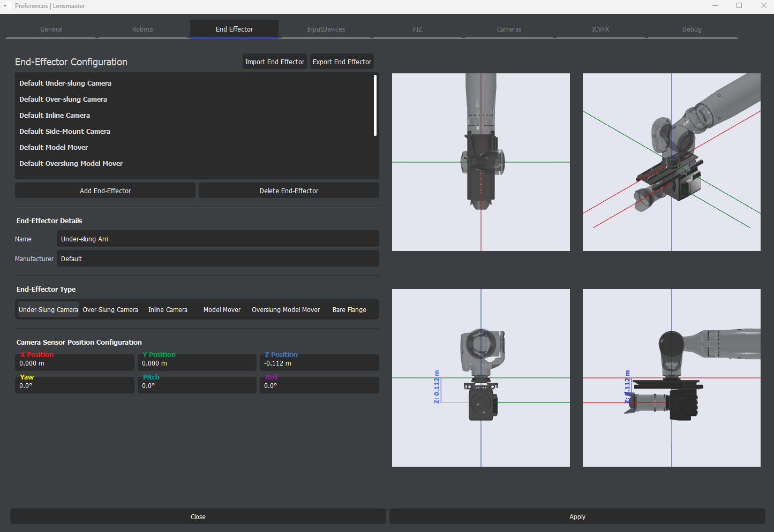Viewport: 774px width, 532px height.
Task: Open the Cameras tab
Action: (509, 29)
